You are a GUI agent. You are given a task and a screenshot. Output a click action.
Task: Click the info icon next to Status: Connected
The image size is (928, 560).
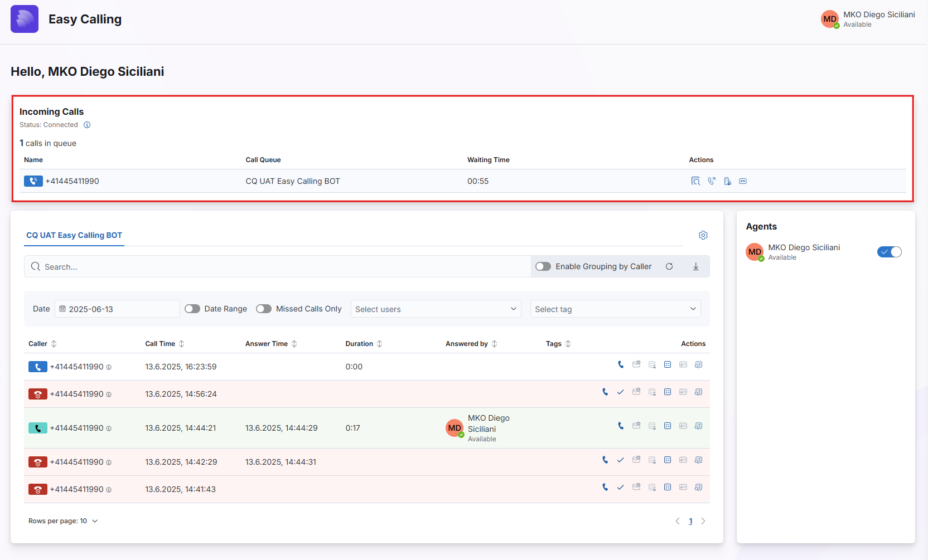click(x=87, y=124)
